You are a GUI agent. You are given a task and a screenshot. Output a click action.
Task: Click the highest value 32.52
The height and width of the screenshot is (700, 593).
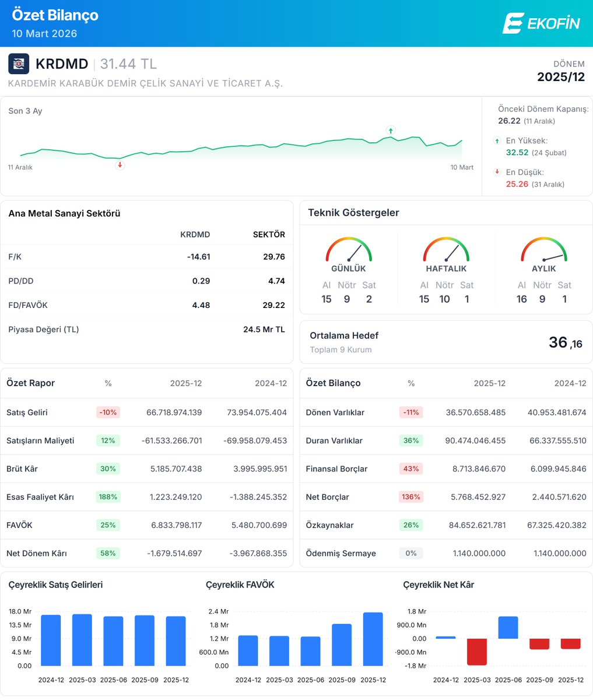click(x=517, y=152)
